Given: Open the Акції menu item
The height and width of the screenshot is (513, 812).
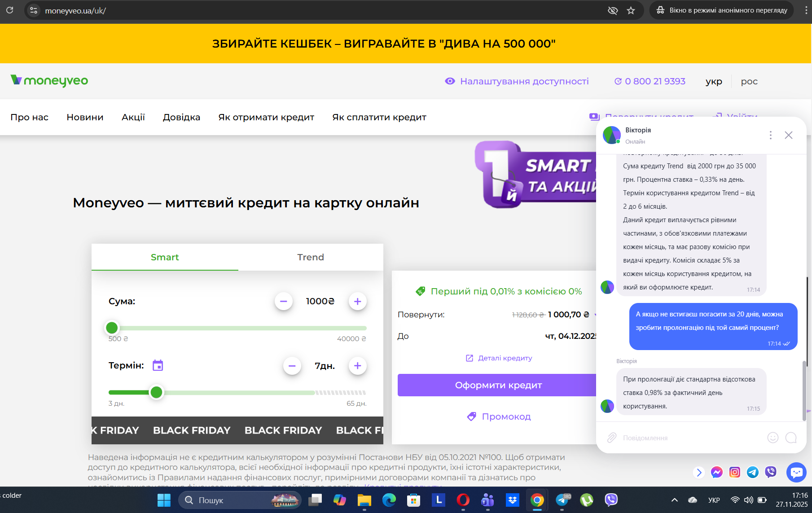Looking at the screenshot, I should pos(133,117).
